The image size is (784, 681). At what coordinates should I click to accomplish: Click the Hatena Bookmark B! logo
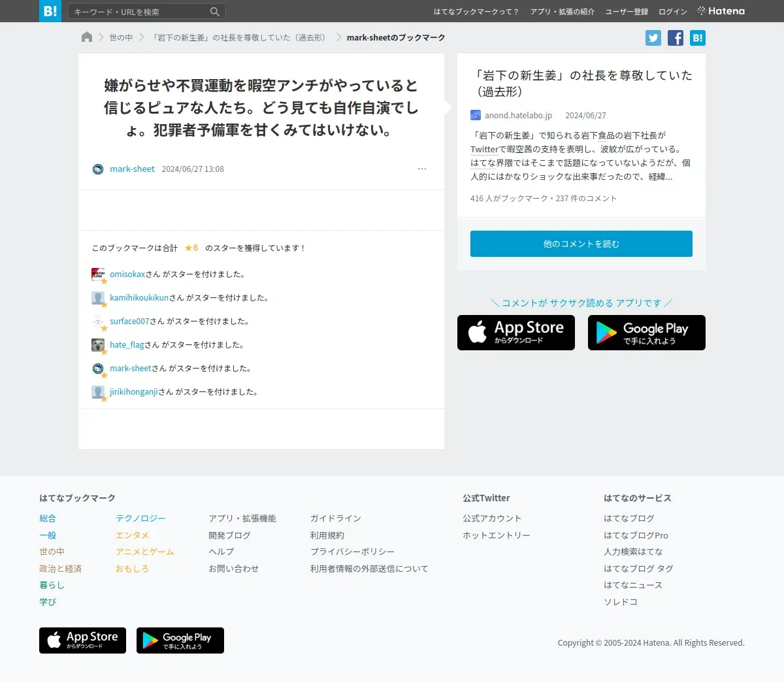[x=50, y=11]
